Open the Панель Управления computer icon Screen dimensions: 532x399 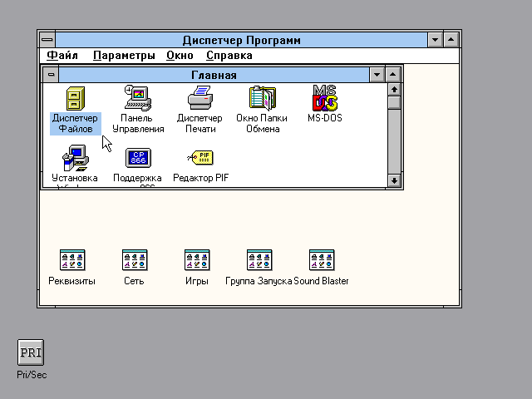138,98
